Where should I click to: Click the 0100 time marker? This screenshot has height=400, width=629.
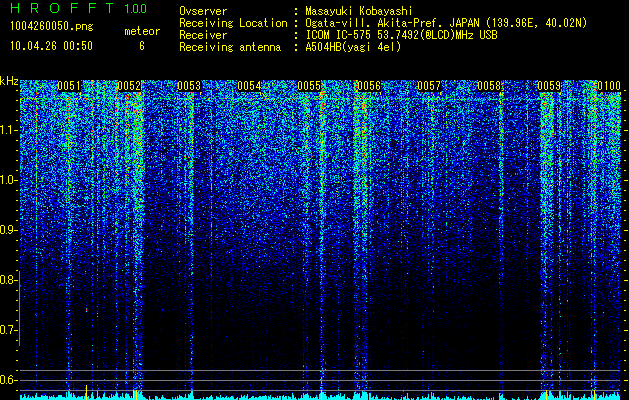(x=609, y=86)
